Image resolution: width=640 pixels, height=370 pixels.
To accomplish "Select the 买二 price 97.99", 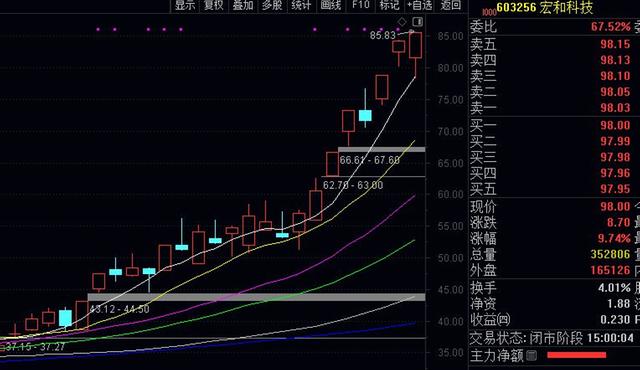I will coord(615,141).
